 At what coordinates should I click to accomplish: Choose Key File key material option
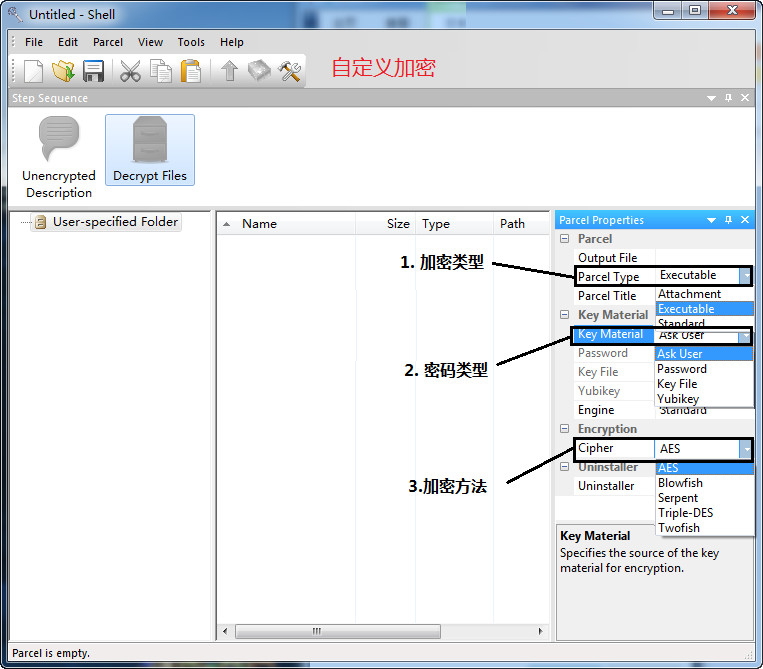coord(704,384)
